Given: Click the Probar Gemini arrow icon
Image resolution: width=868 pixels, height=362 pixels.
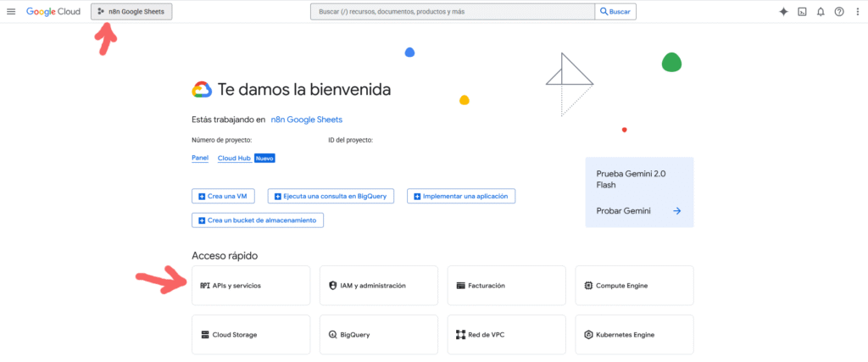Looking at the screenshot, I should (x=676, y=211).
